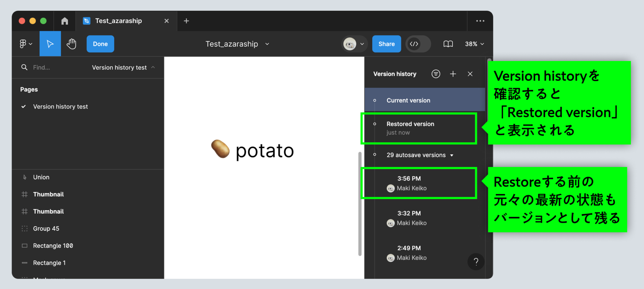
Task: Select the Hand tool
Action: point(71,44)
